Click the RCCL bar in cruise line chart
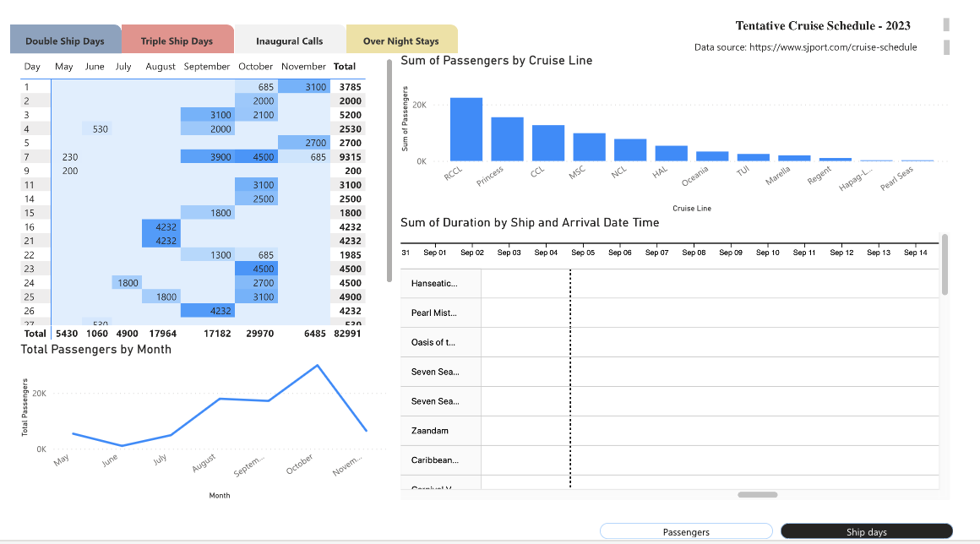The height and width of the screenshot is (544, 980). click(465, 129)
